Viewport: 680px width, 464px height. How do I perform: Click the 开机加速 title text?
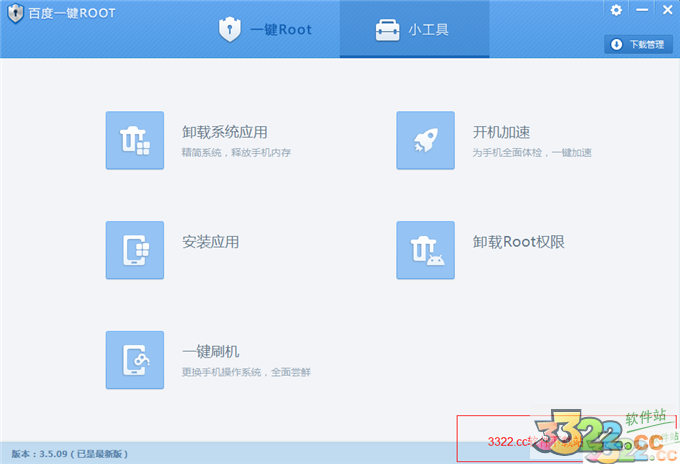(x=501, y=132)
